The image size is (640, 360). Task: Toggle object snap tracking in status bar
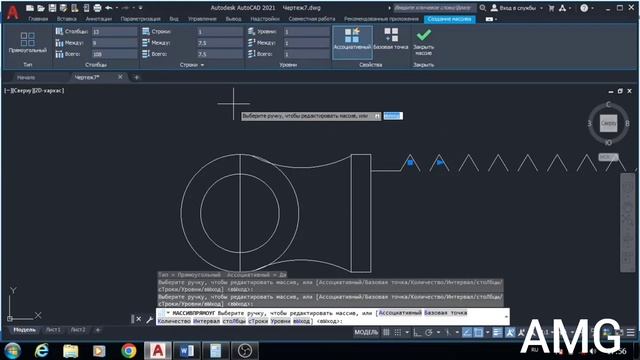[x=467, y=333]
